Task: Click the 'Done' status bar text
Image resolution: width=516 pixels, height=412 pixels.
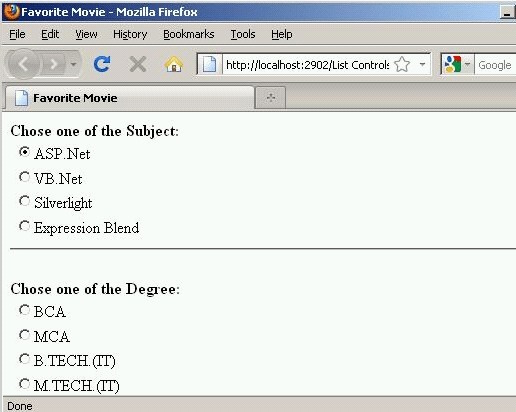Action: pyautogui.click(x=20, y=406)
